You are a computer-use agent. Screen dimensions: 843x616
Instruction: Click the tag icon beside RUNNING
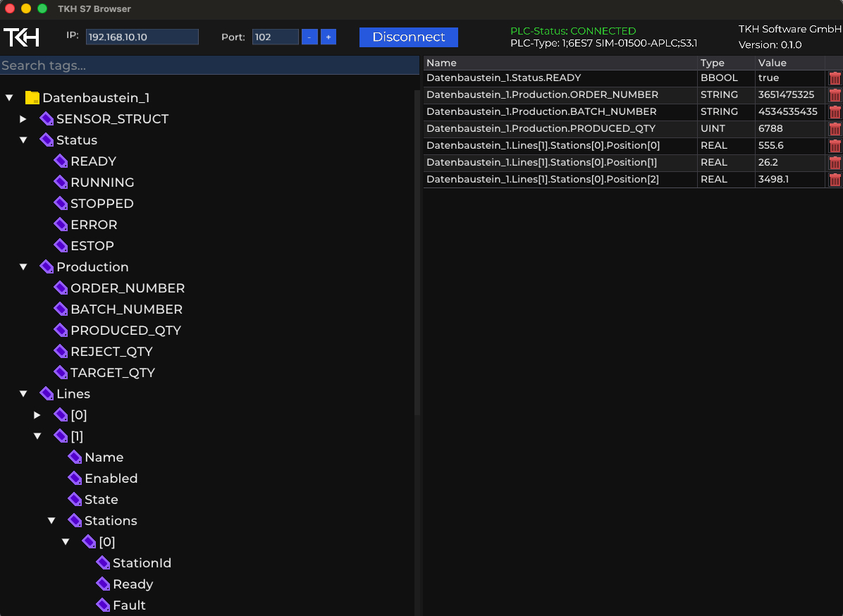point(61,183)
